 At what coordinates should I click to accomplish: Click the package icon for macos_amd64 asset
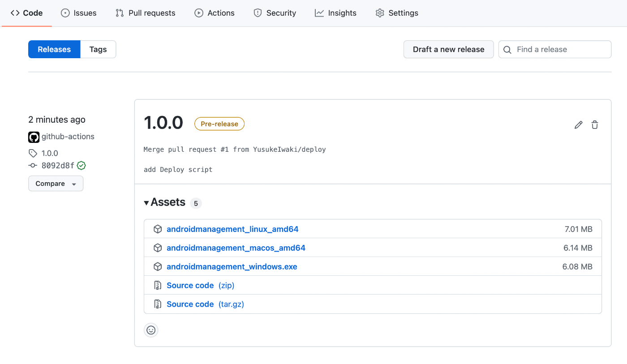(x=158, y=248)
